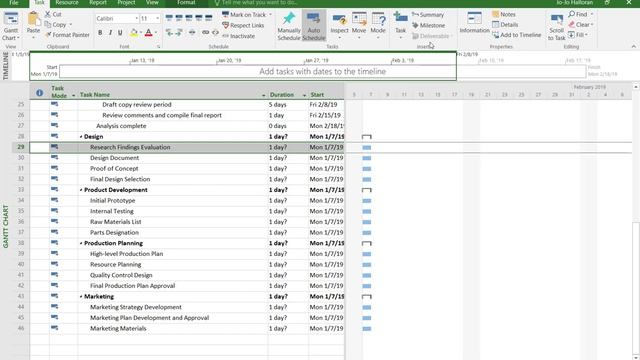Image resolution: width=640 pixels, height=360 pixels.
Task: Click the timeline placeholder text area
Action: (322, 72)
